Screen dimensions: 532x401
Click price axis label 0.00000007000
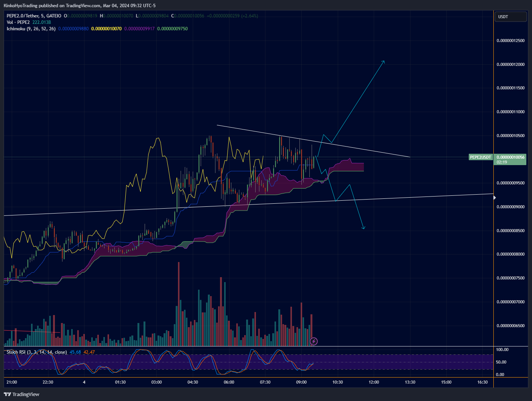pos(510,302)
